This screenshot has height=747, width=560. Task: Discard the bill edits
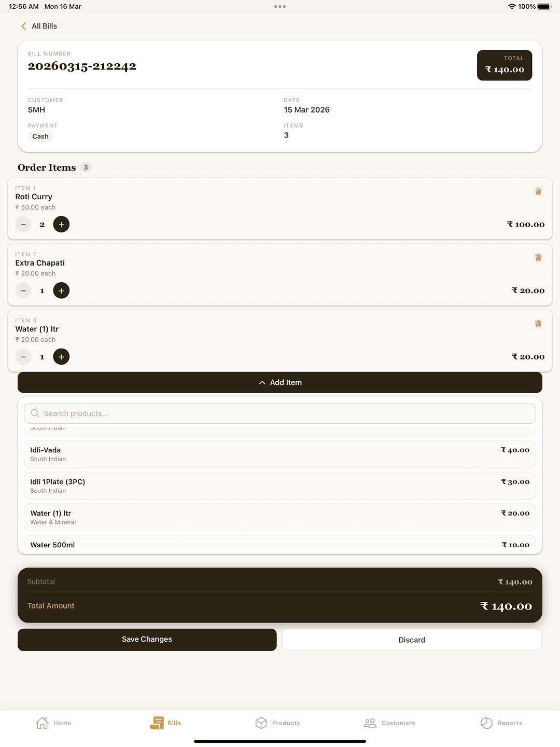point(412,640)
